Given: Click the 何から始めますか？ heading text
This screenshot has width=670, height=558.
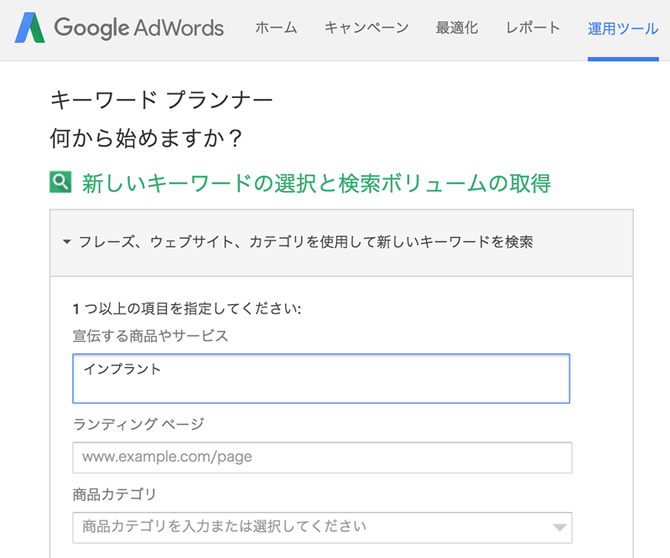Looking at the screenshot, I should point(147,138).
